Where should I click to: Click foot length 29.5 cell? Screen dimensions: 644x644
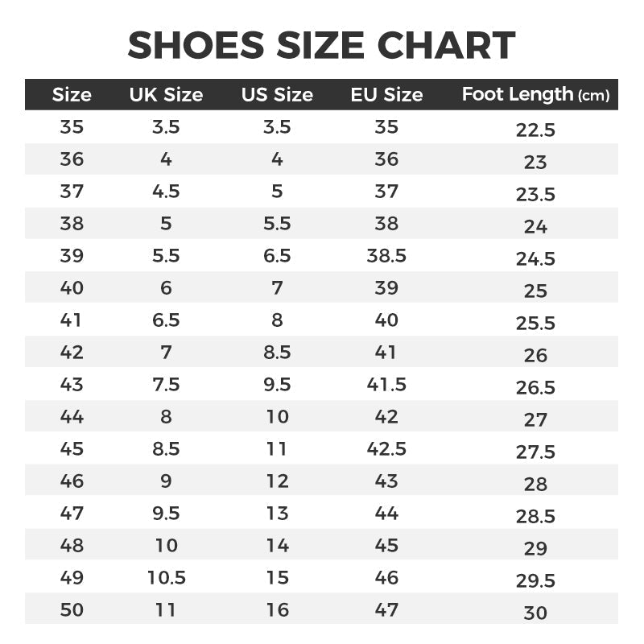point(535,581)
